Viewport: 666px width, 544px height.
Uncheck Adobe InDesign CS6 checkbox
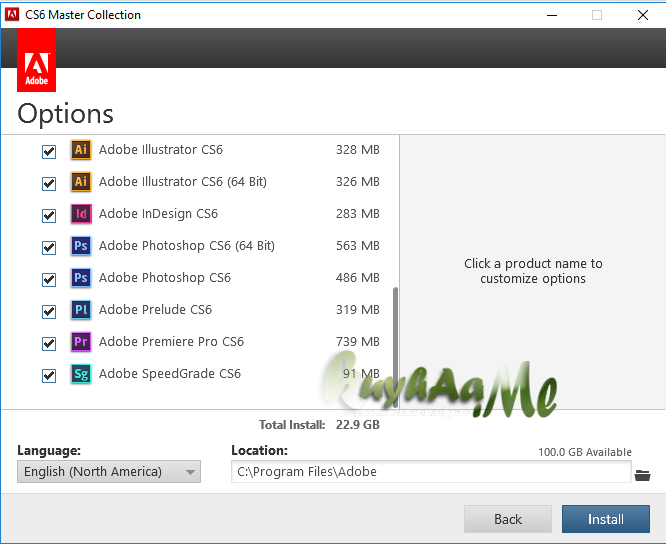click(49, 216)
